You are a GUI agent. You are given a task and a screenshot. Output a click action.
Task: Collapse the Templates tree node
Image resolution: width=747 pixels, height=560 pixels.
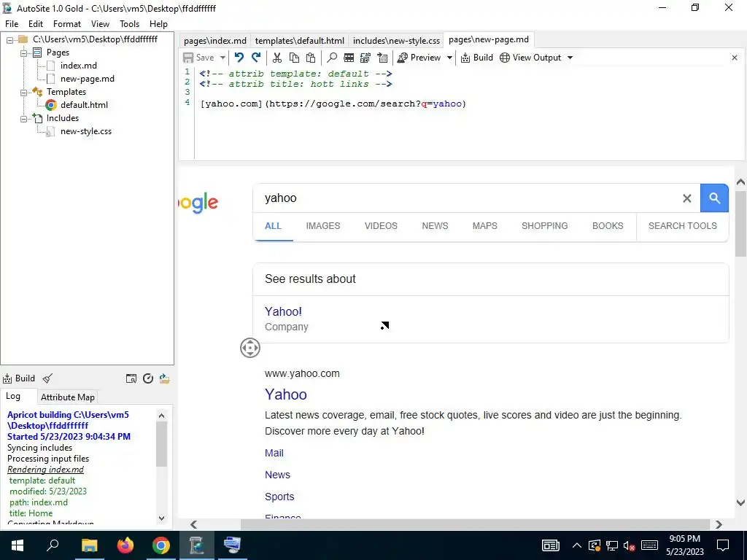pyautogui.click(x=23, y=93)
